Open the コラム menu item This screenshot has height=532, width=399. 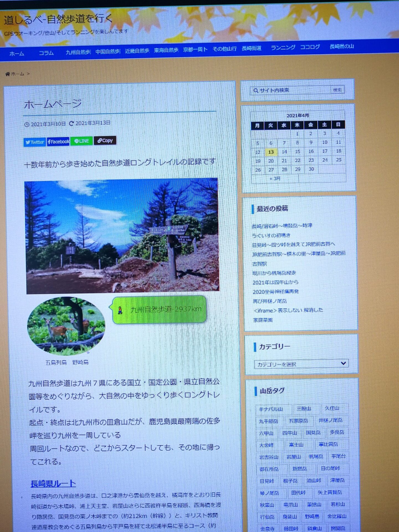46,53
